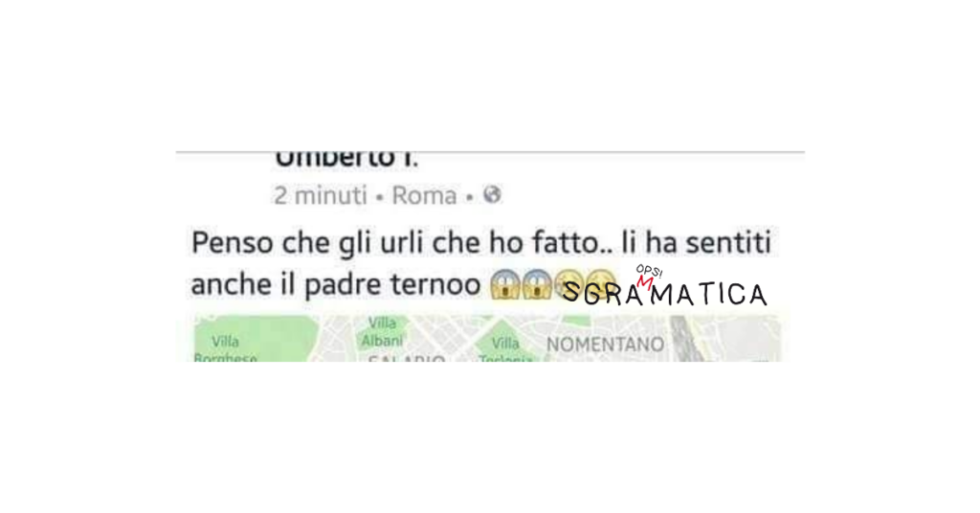Viewport: 980px width, 513px height.
Task: Click the second screaming face emoji
Action: (537, 284)
